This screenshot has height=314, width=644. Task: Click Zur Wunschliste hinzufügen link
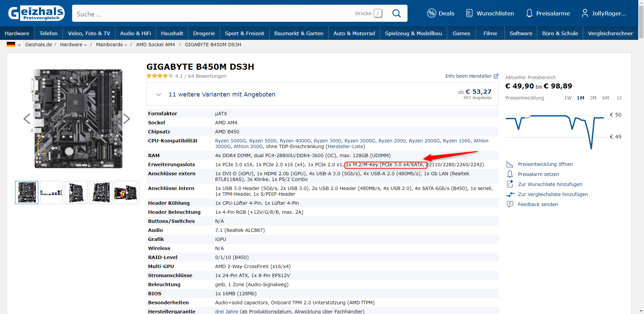pos(550,184)
